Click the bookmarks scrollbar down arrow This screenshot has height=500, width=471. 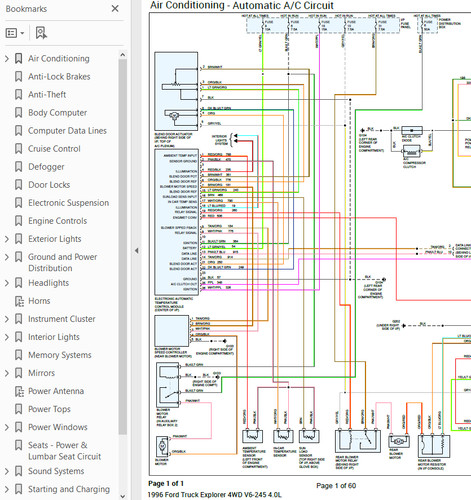tap(122, 496)
